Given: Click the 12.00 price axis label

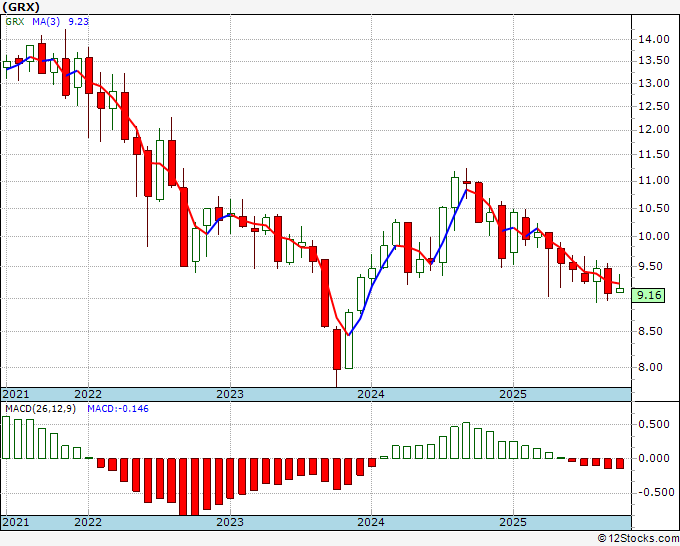Looking at the screenshot, I should [x=654, y=130].
